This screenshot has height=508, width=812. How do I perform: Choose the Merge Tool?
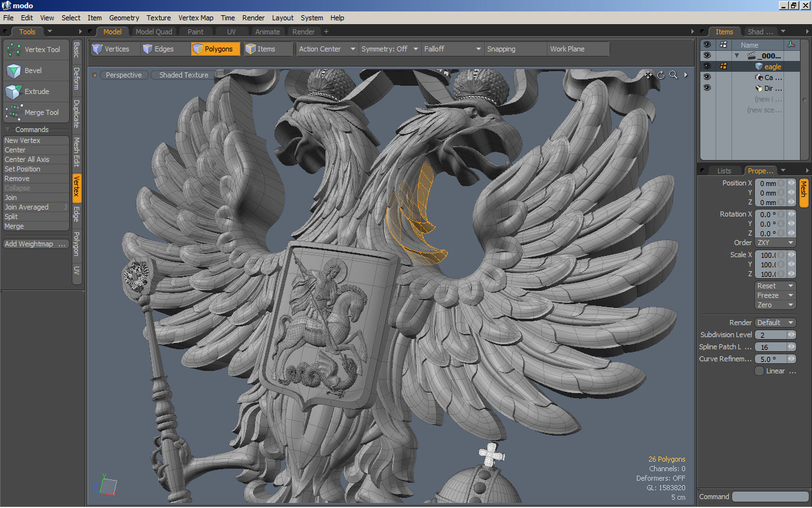tap(36, 112)
